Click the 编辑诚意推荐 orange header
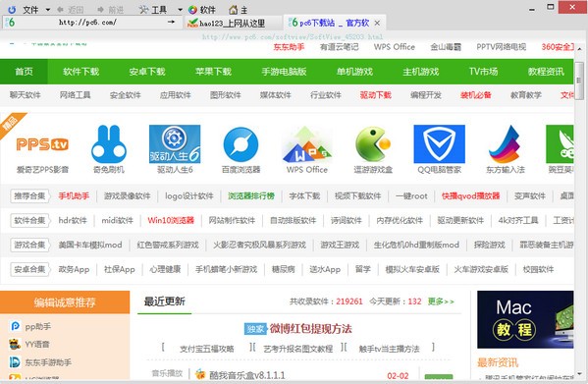588x384 pixels. point(65,302)
